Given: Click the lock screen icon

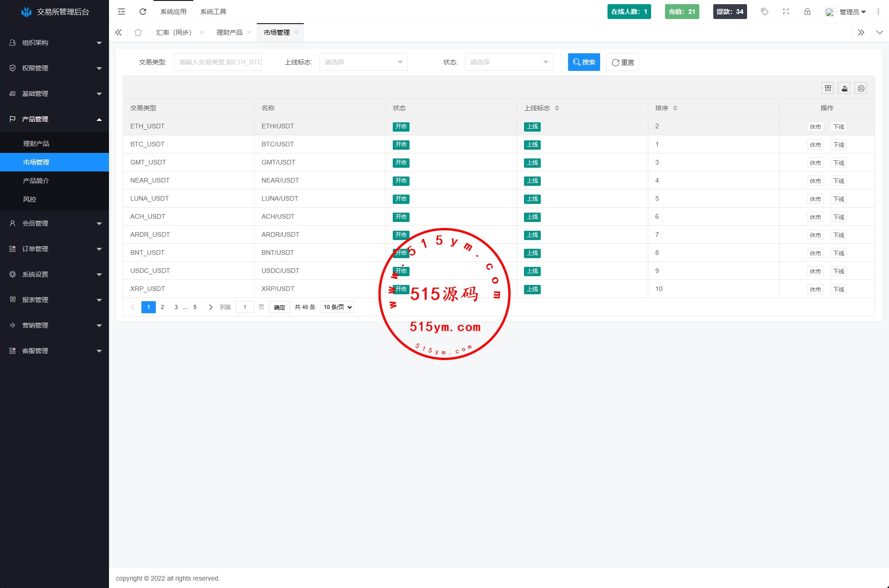Looking at the screenshot, I should coord(807,12).
